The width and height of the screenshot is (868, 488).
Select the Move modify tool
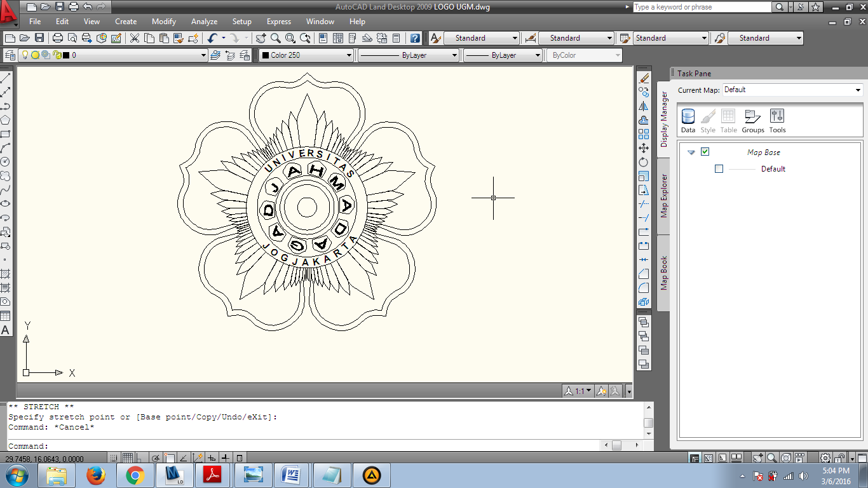(x=644, y=148)
